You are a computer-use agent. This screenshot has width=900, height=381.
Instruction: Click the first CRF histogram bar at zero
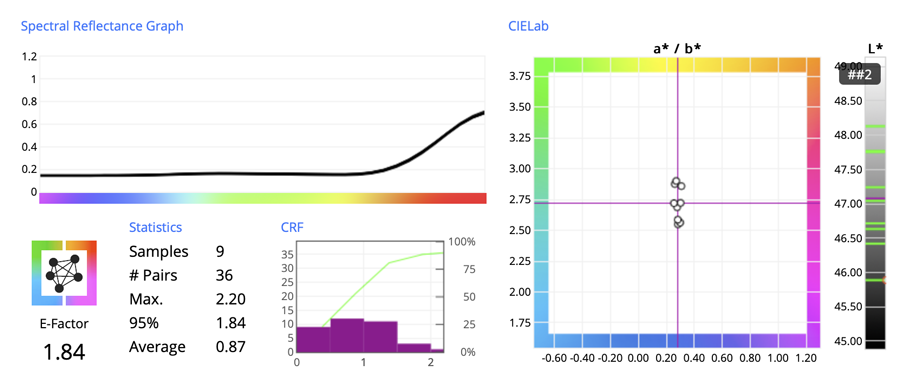[x=313, y=339]
